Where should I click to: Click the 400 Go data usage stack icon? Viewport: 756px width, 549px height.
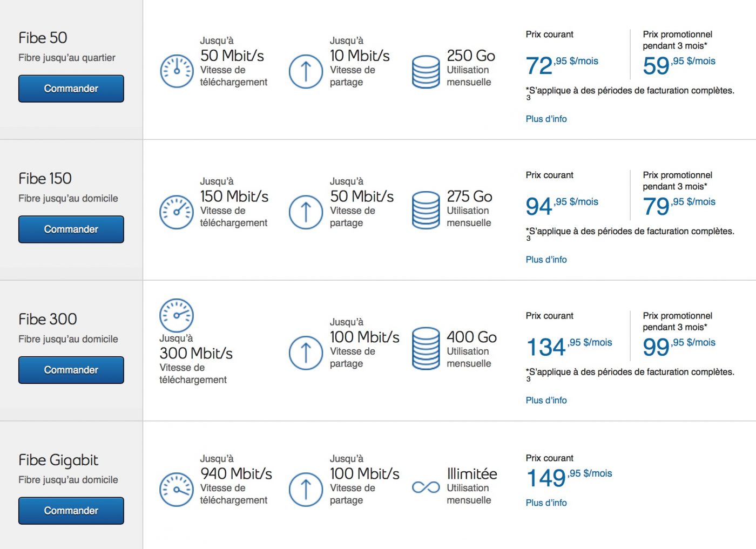(426, 348)
